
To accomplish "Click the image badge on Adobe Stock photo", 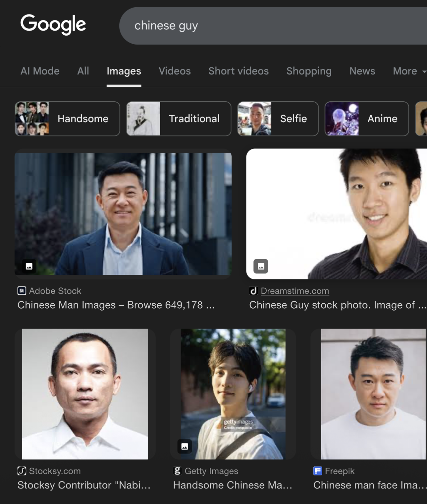I will [x=29, y=266].
